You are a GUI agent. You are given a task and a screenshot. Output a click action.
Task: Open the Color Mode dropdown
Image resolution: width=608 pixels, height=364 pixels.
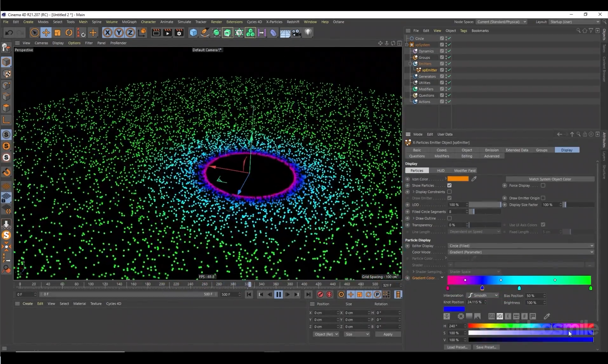pyautogui.click(x=521, y=252)
